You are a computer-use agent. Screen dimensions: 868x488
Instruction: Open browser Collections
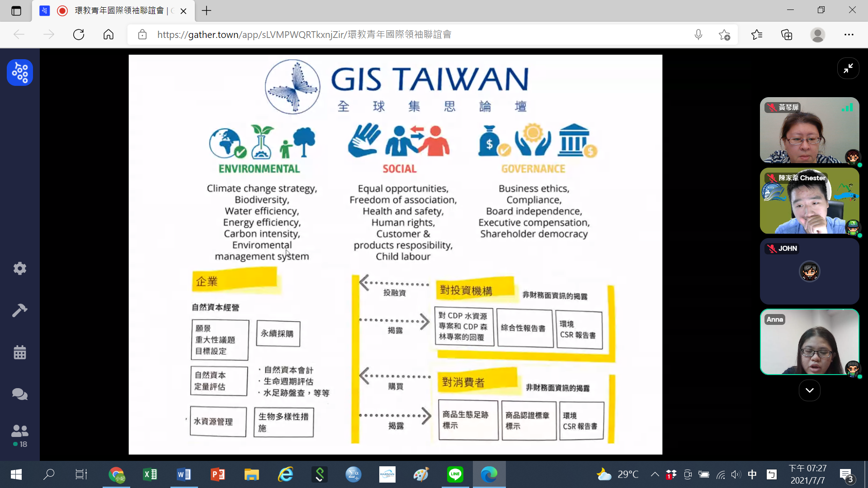point(787,34)
